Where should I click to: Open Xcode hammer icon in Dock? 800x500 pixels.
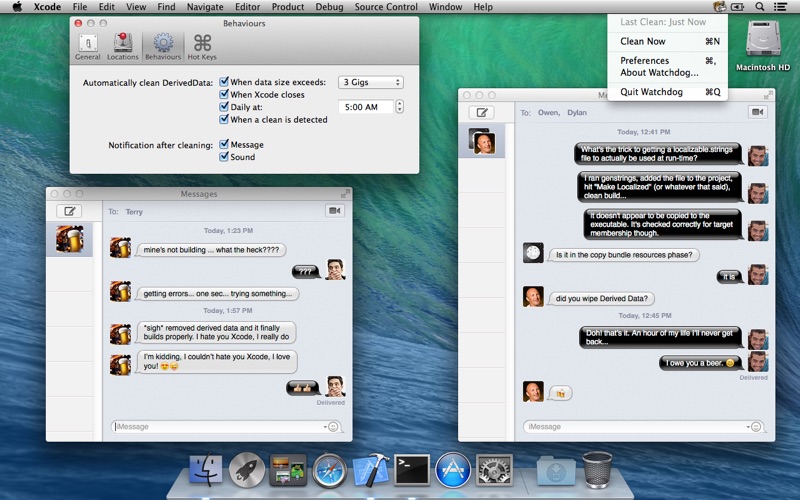point(371,470)
